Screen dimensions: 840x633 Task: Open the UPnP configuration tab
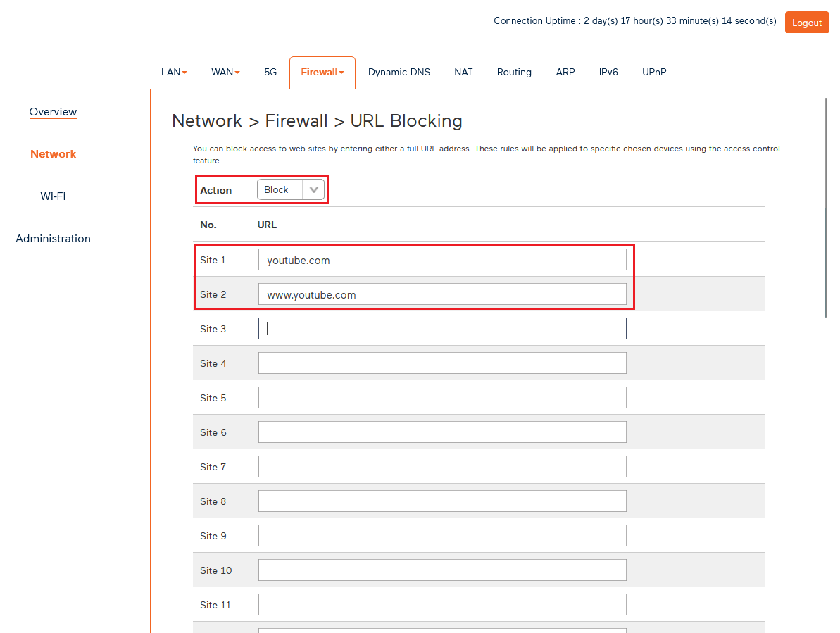654,72
